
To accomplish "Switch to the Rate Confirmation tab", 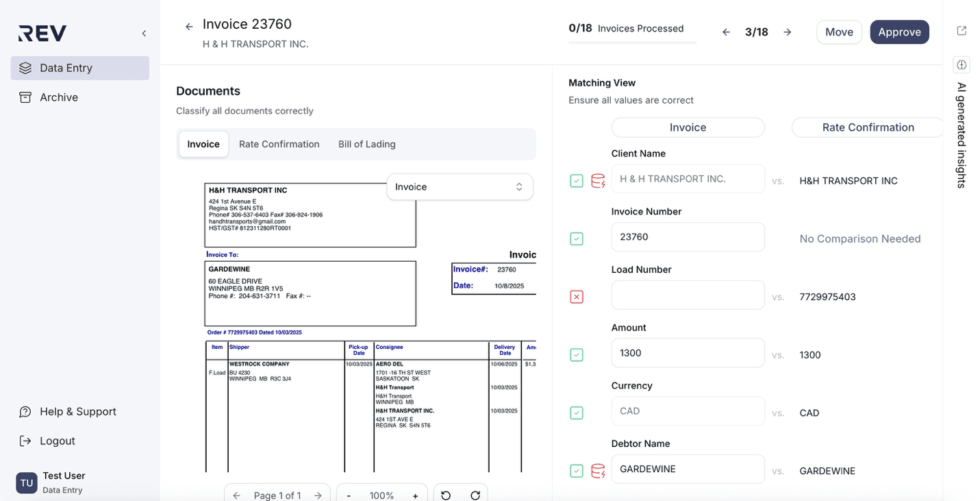I will click(279, 144).
